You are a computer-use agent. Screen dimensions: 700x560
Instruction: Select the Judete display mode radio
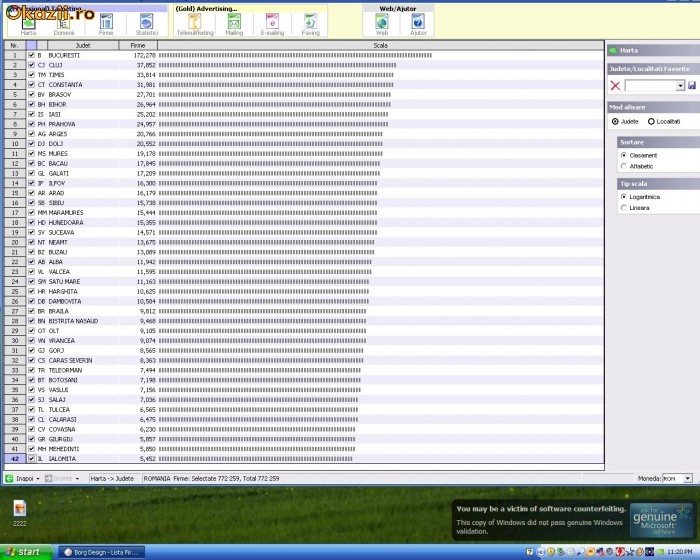[615, 121]
